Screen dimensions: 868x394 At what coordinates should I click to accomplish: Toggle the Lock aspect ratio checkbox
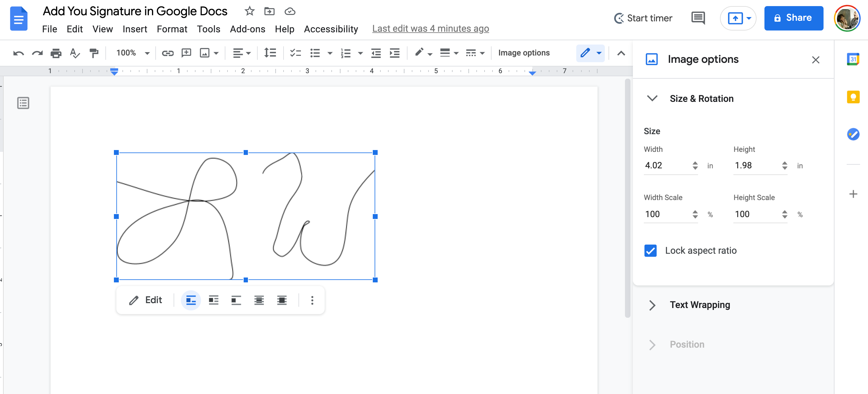click(651, 250)
